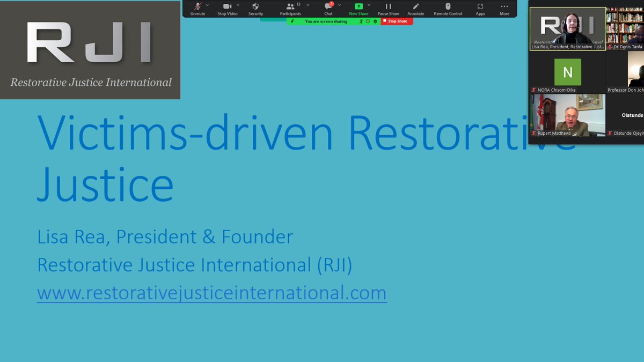Screen dimensions: 644x362
Task: Click muted mic icon beside Rupert Matthews
Action: (x=533, y=133)
